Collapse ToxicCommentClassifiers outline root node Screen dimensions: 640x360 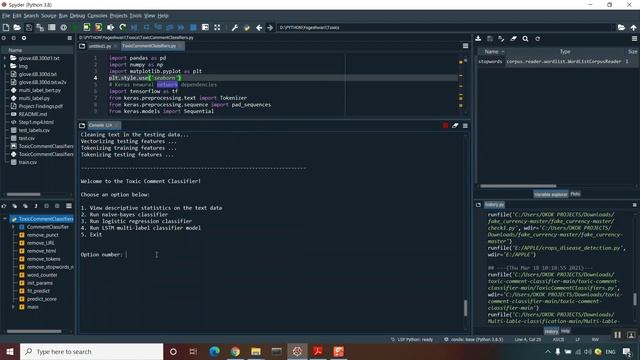pyautogui.click(x=4, y=219)
